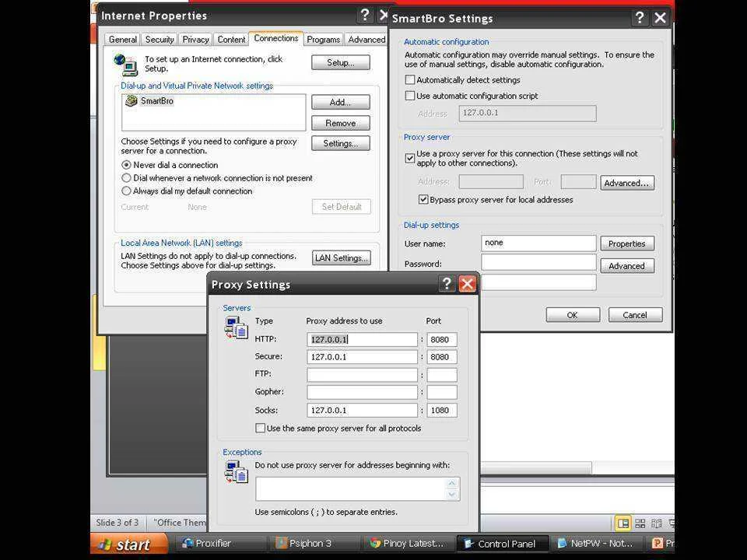747x560 pixels.
Task: Open the Security tab
Action: (x=160, y=40)
